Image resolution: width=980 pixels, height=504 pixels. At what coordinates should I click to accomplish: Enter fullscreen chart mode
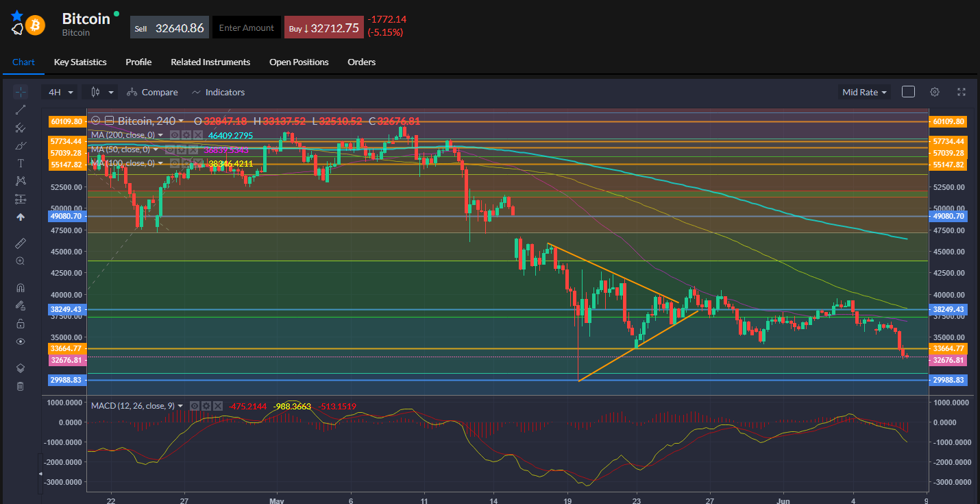(x=961, y=92)
